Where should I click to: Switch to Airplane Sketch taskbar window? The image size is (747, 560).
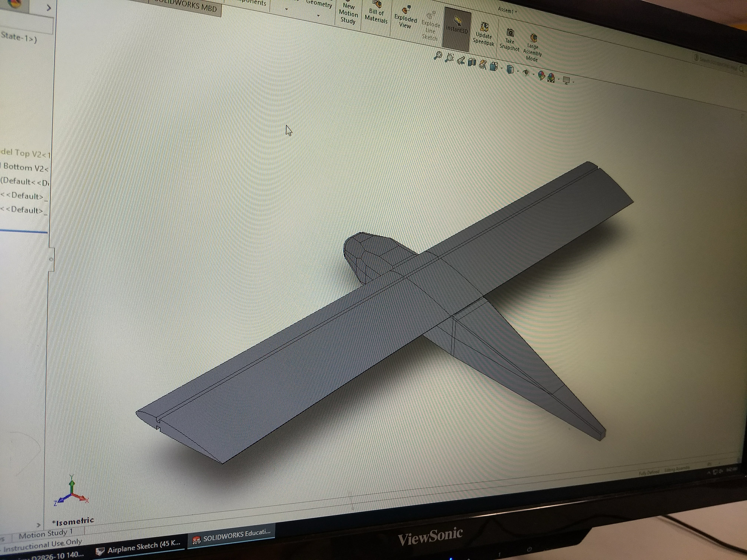[x=139, y=547]
